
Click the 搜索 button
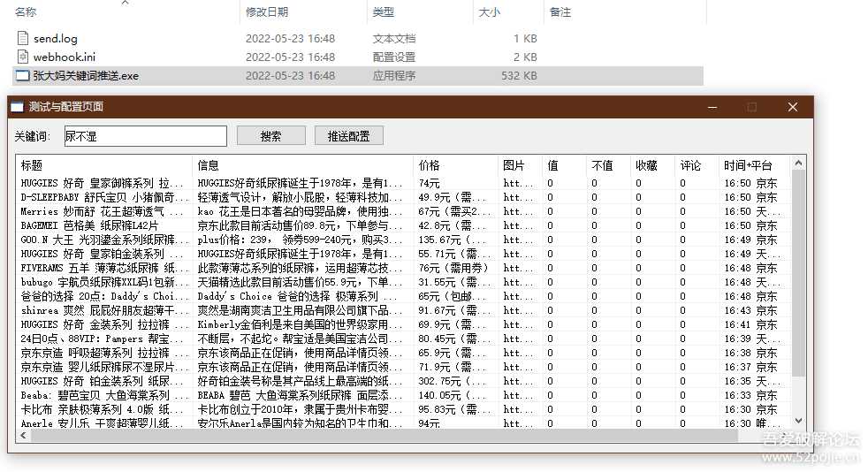coord(271,136)
